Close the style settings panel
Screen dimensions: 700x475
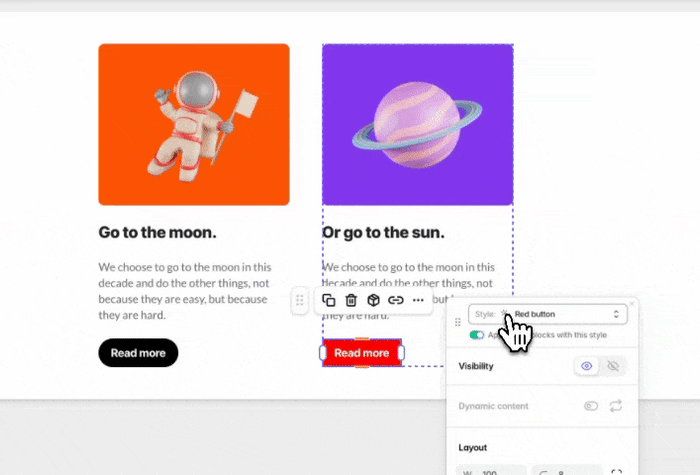[x=632, y=304]
